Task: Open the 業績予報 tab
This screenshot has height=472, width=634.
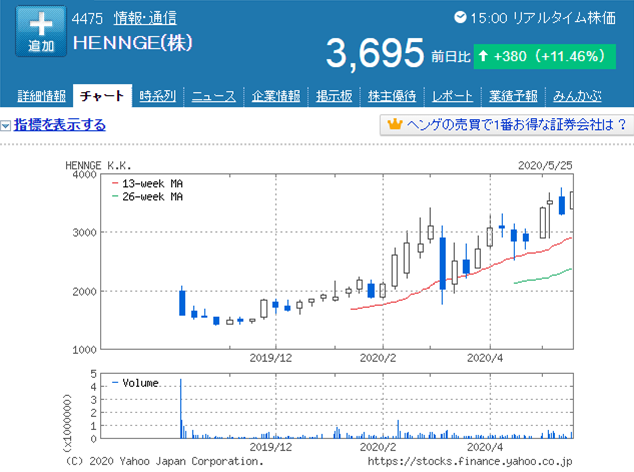Action: [513, 96]
